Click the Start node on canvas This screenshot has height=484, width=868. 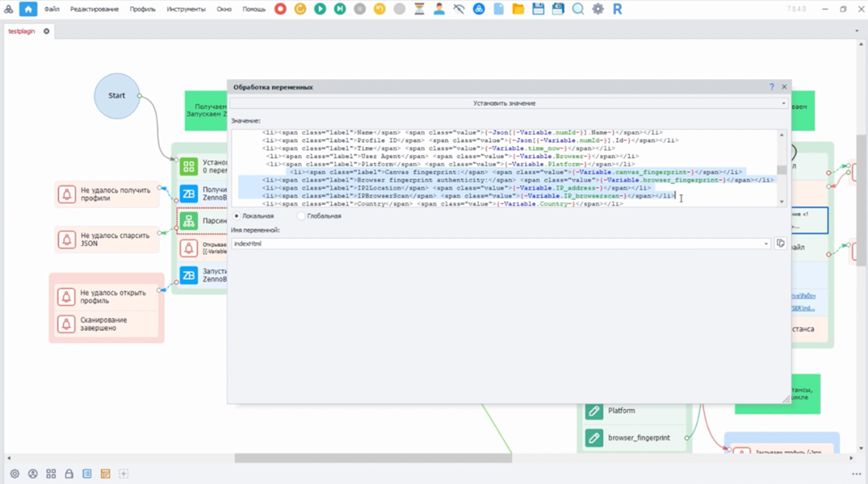pos(116,95)
